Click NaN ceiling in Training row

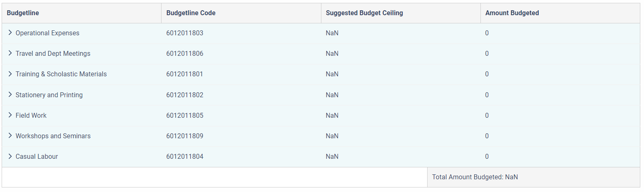point(332,74)
